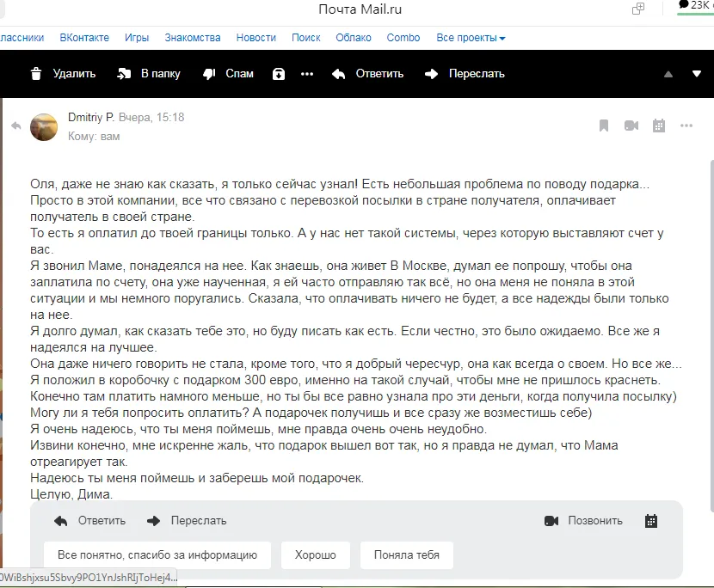The height and width of the screenshot is (588, 714).
Task: Go to next message with down triangle
Action: pyautogui.click(x=697, y=74)
